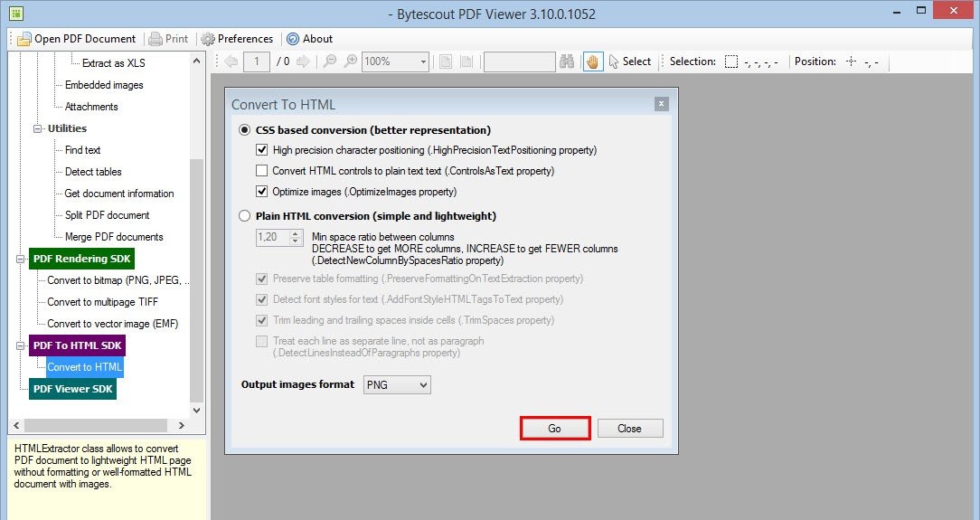
Task: Select the PDF Viewer SDK heading
Action: [73, 389]
